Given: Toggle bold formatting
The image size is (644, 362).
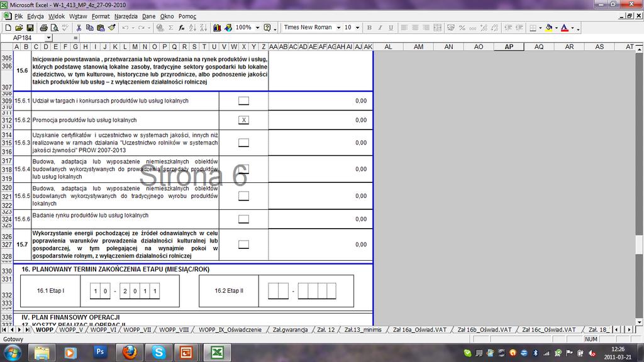Looking at the screenshot, I should coord(369,28).
